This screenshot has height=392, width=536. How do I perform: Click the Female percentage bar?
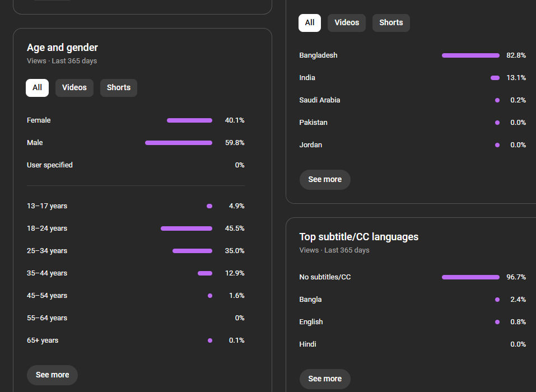(x=189, y=120)
